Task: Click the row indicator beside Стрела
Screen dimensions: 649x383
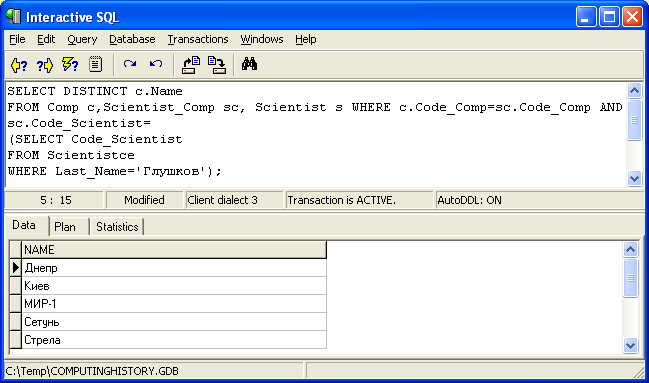Action: (x=16, y=340)
